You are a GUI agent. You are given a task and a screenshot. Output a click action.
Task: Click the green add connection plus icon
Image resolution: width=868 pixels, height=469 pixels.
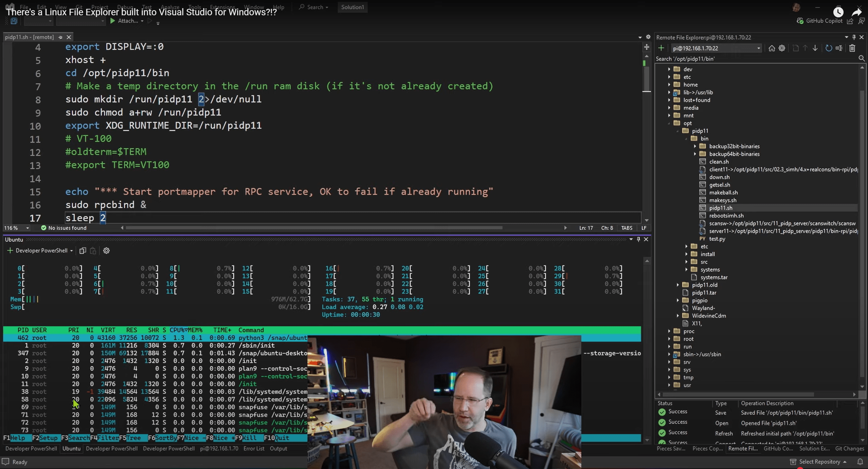pyautogui.click(x=661, y=48)
